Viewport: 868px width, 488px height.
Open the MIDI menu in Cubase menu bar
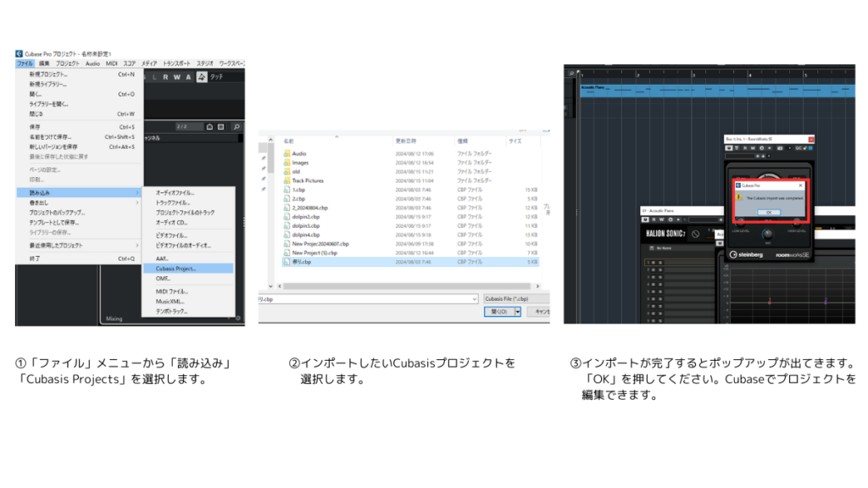click(111, 64)
